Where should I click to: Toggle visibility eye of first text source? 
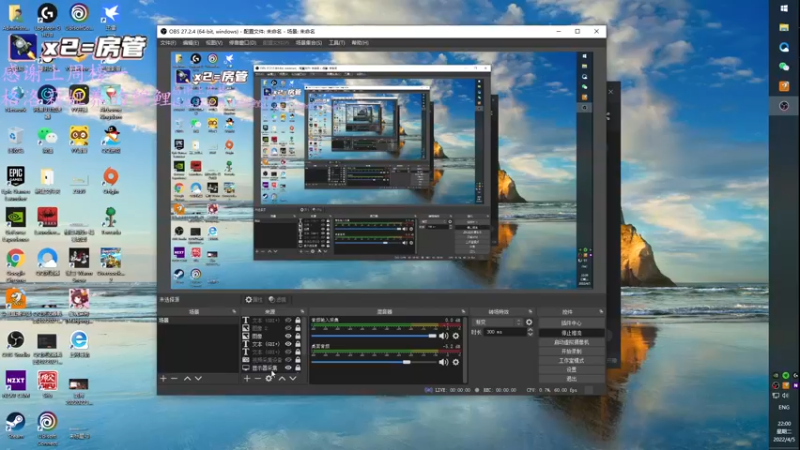pos(288,321)
